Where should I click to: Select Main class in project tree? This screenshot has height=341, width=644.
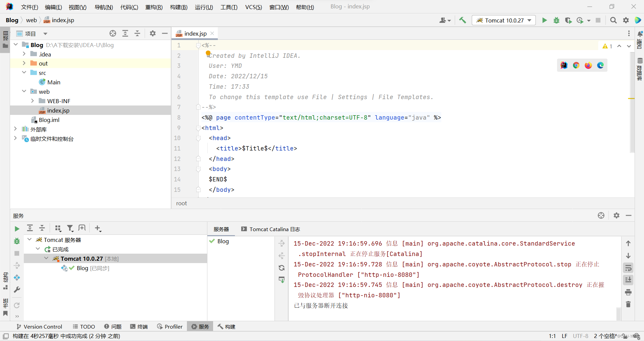pos(54,82)
